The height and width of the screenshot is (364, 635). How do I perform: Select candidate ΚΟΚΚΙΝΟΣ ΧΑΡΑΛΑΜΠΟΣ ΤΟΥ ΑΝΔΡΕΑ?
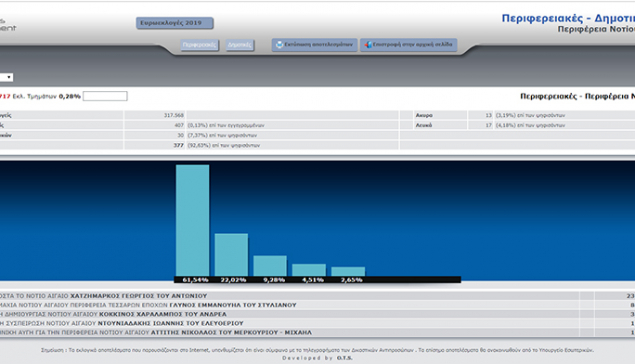(163, 314)
